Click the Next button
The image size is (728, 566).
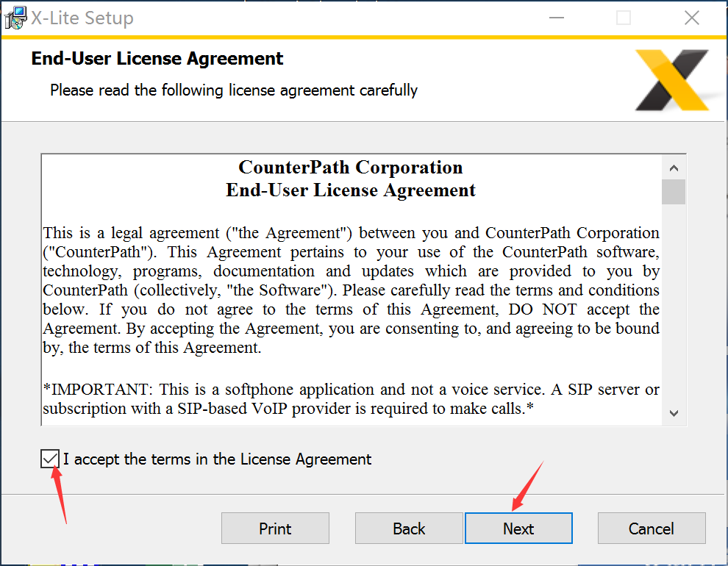[x=518, y=529]
